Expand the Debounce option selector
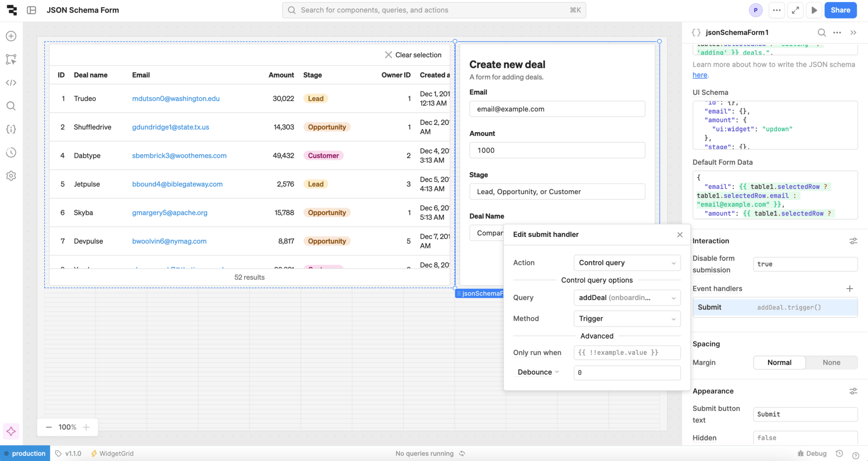This screenshot has width=868, height=461. pyautogui.click(x=538, y=372)
